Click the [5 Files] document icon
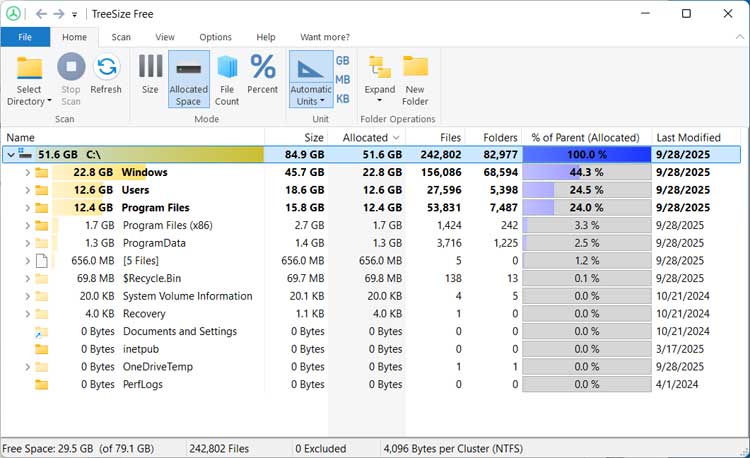Screen dimensions: 750x458 click(x=42, y=261)
